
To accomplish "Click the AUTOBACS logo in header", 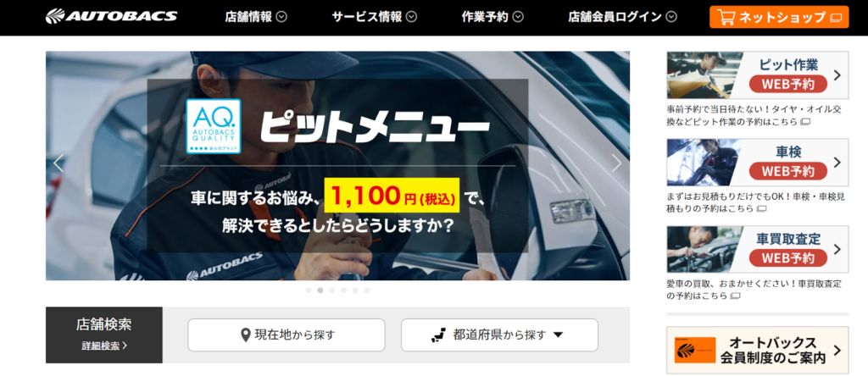I will [x=111, y=17].
